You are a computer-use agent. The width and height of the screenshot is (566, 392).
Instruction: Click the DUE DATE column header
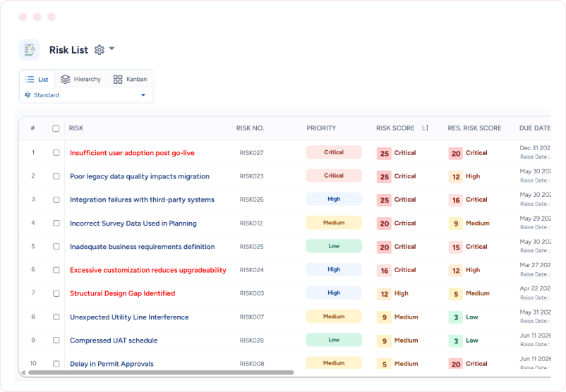click(535, 128)
